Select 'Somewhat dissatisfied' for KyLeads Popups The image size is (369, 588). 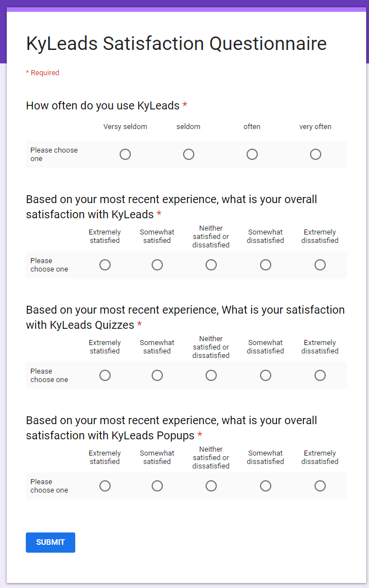coord(266,486)
